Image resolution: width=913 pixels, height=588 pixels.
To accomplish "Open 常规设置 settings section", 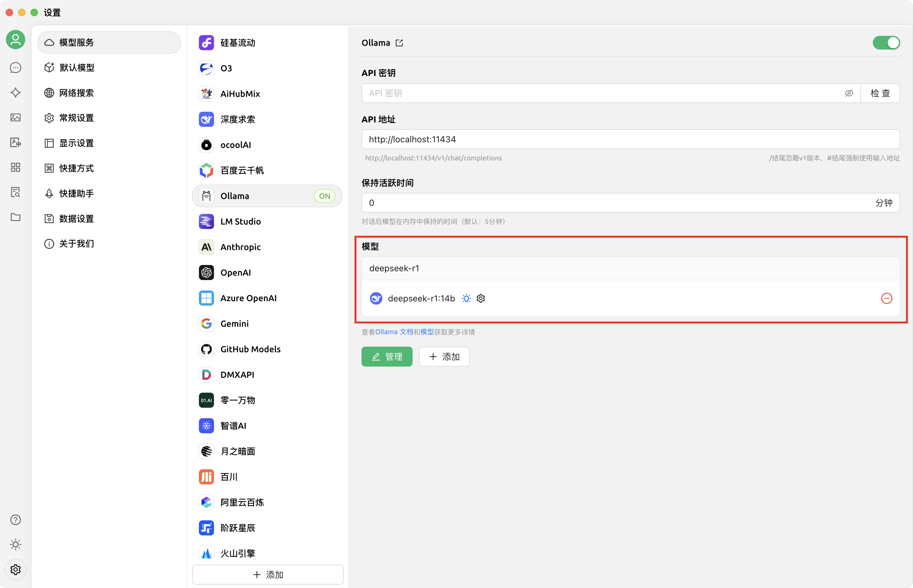I will [x=109, y=118].
